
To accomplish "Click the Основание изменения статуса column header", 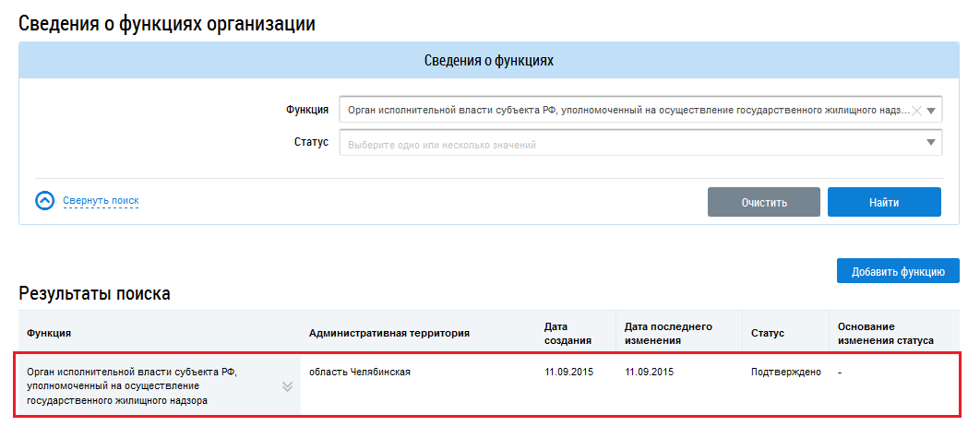I will point(885,333).
